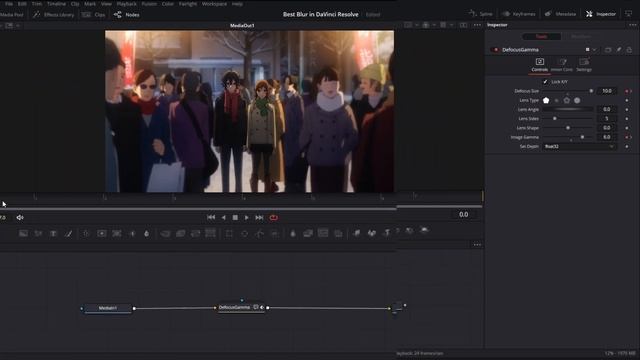Screen dimensions: 640x360
Task: Play forward
Action: tap(247, 218)
